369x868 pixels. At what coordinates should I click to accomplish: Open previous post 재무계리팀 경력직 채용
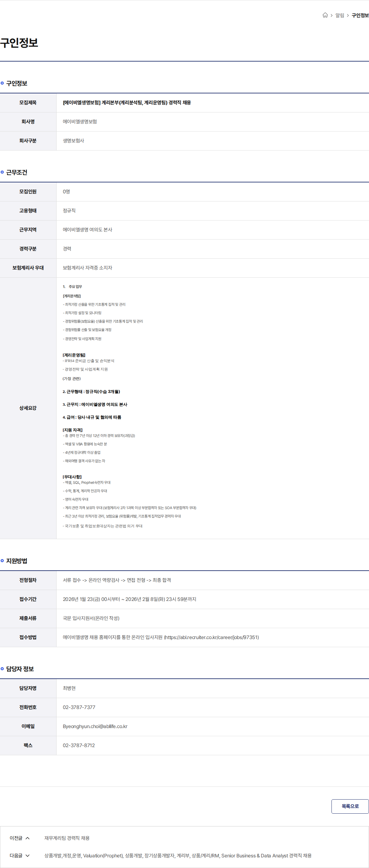(x=67, y=838)
